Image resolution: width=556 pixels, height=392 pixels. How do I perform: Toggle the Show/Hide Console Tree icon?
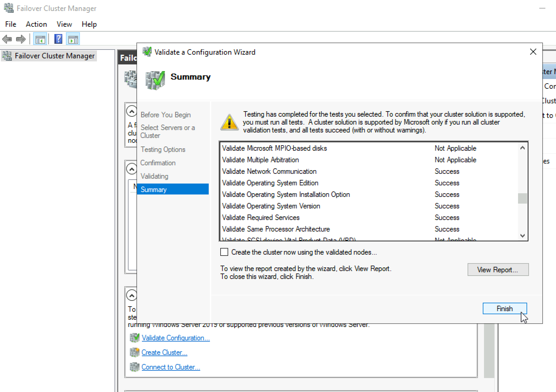pyautogui.click(x=40, y=39)
